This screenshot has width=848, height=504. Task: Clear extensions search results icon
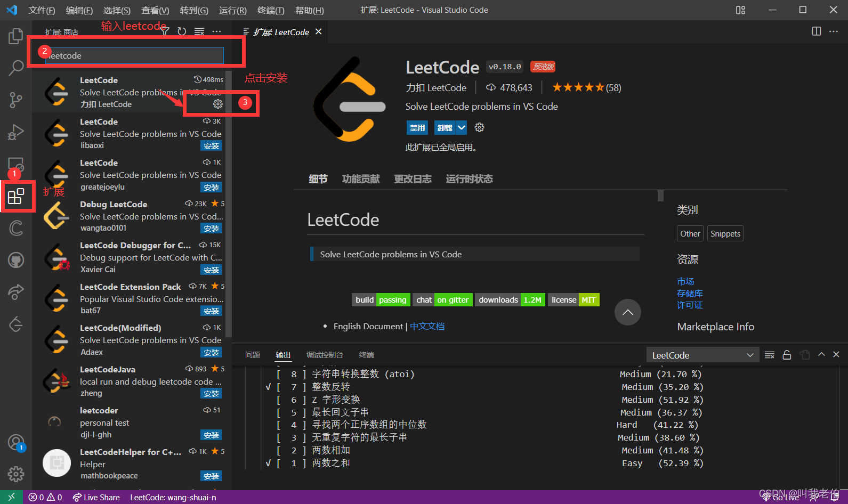pos(199,31)
